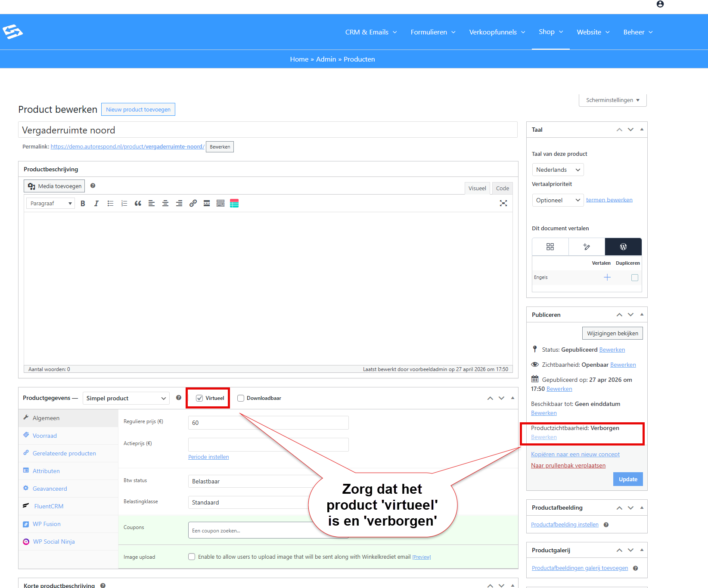
Task: Add English translation with plus icon
Action: point(607,277)
